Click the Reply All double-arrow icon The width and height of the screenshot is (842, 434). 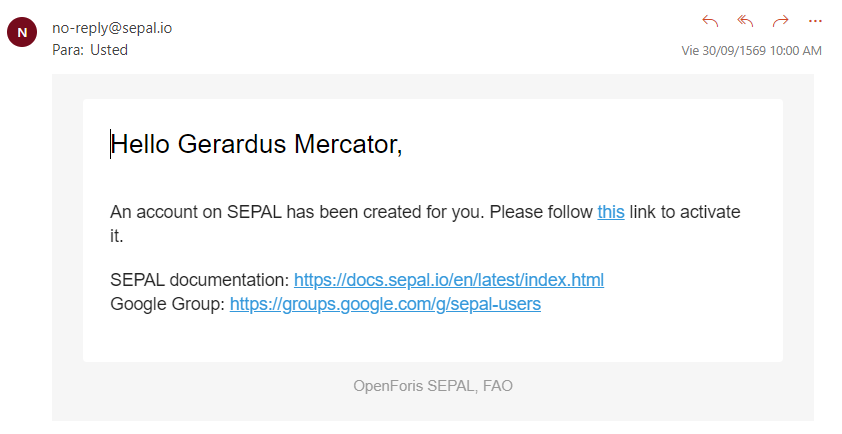[x=745, y=20]
